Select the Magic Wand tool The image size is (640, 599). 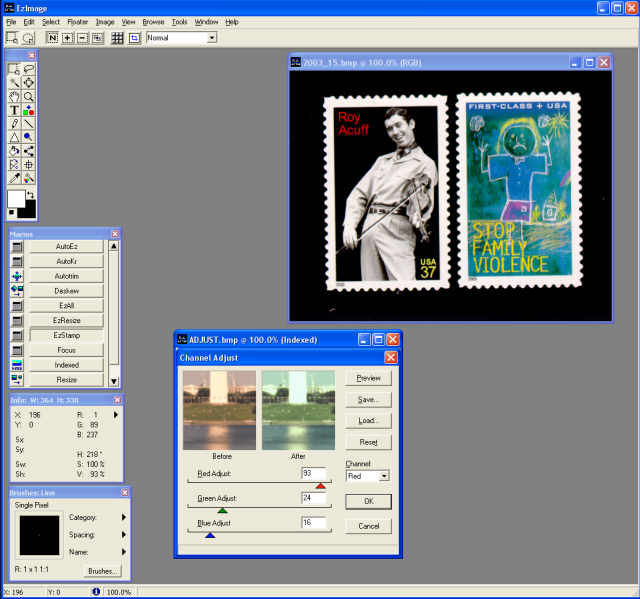pos(14,83)
